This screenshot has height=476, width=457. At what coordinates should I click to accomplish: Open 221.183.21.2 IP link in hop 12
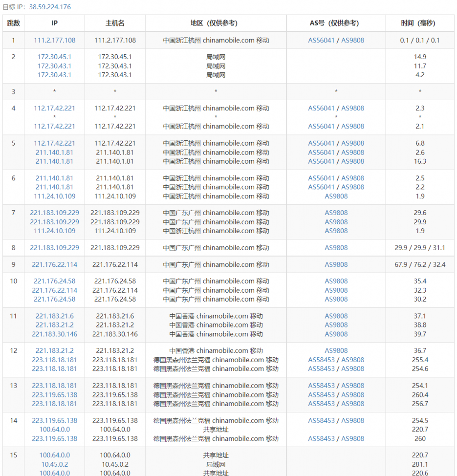55,350
